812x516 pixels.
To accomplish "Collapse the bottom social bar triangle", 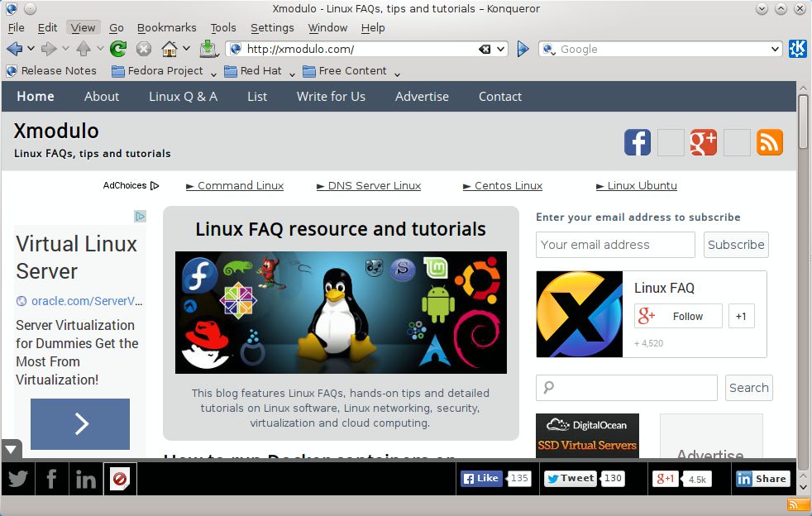I will pos(11,450).
